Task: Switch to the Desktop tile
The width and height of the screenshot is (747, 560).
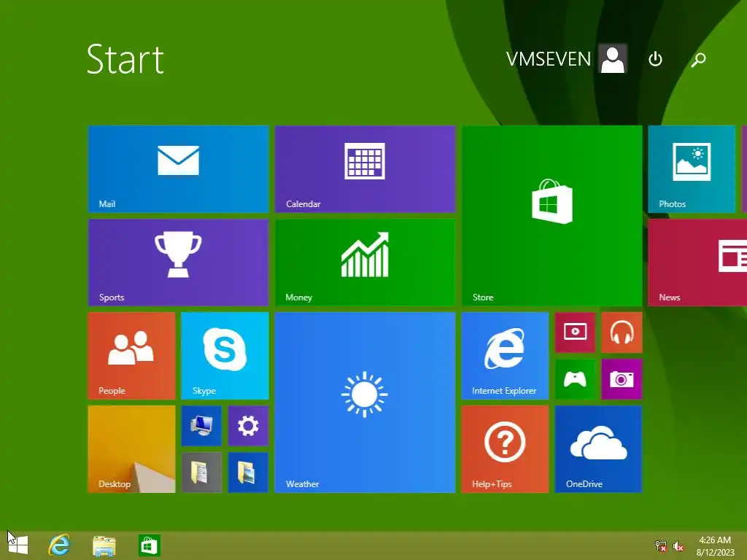Action: [132, 449]
